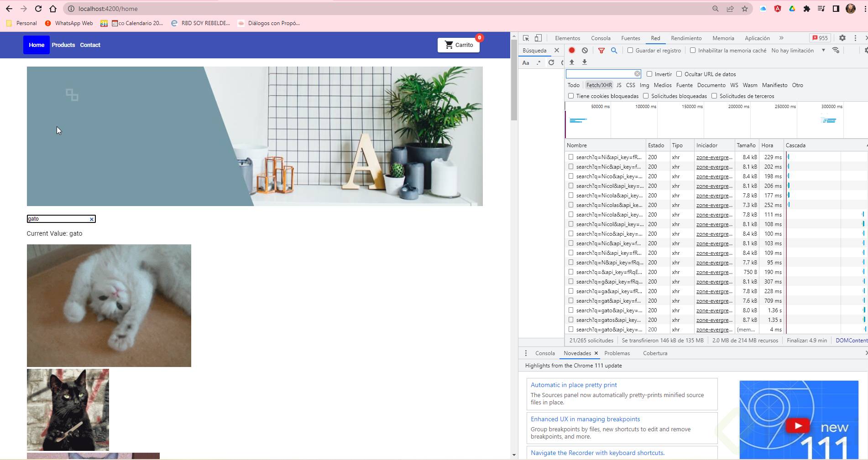
Task: Open the Chrome profile avatar
Action: coord(851,9)
